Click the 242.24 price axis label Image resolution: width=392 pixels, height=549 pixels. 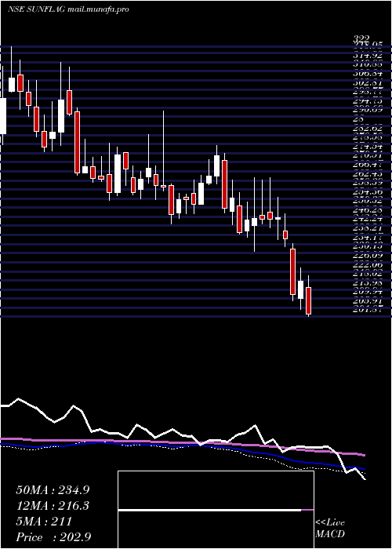(x=367, y=219)
